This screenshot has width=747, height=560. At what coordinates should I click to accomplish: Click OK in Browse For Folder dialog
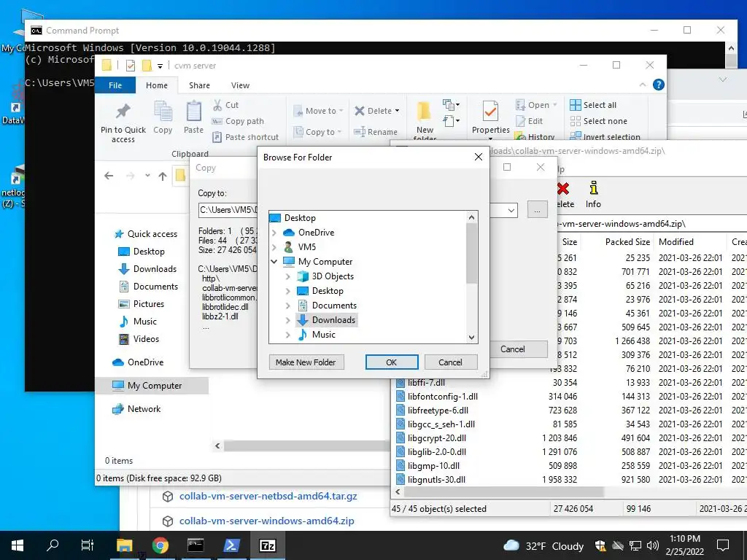[392, 362]
